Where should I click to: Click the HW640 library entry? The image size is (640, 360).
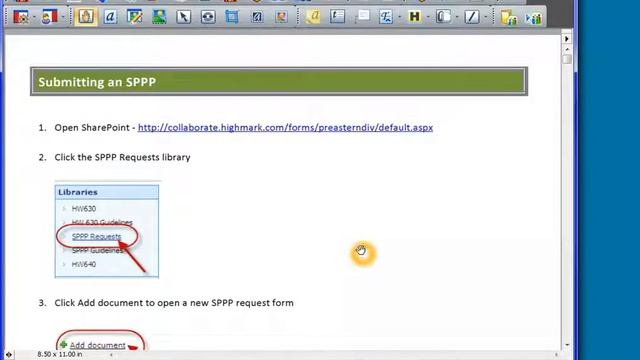[x=84, y=264]
